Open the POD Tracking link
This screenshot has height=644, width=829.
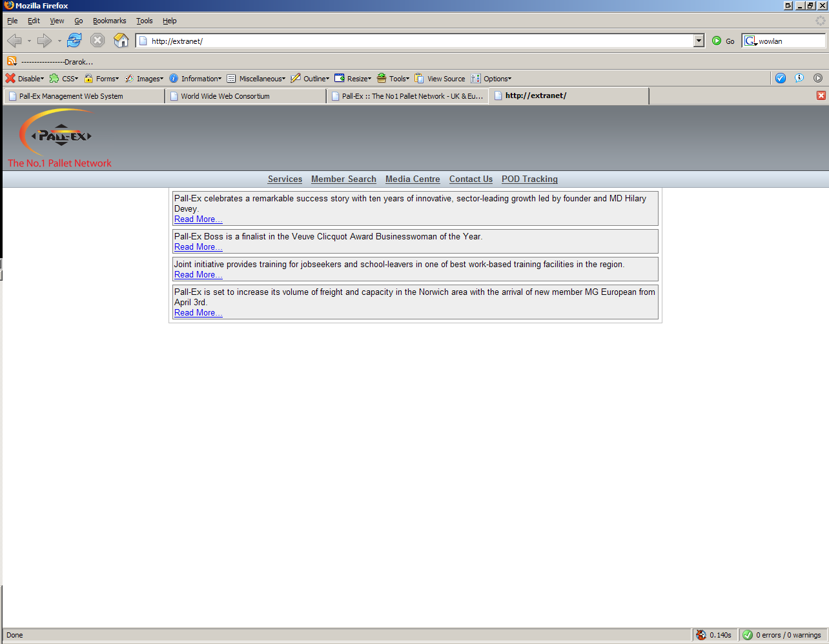[529, 179]
